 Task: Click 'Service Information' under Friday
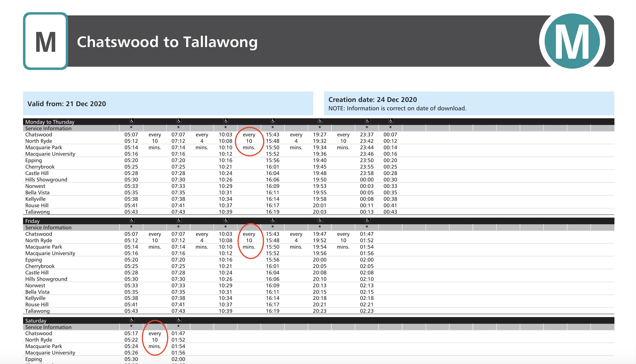48,227
